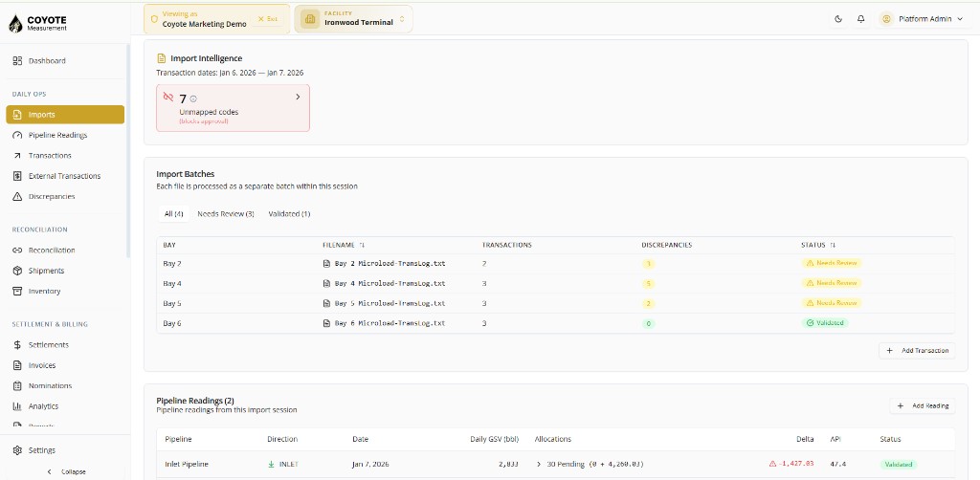
Task: Click the Transactions arrow icon
Action: [17, 156]
